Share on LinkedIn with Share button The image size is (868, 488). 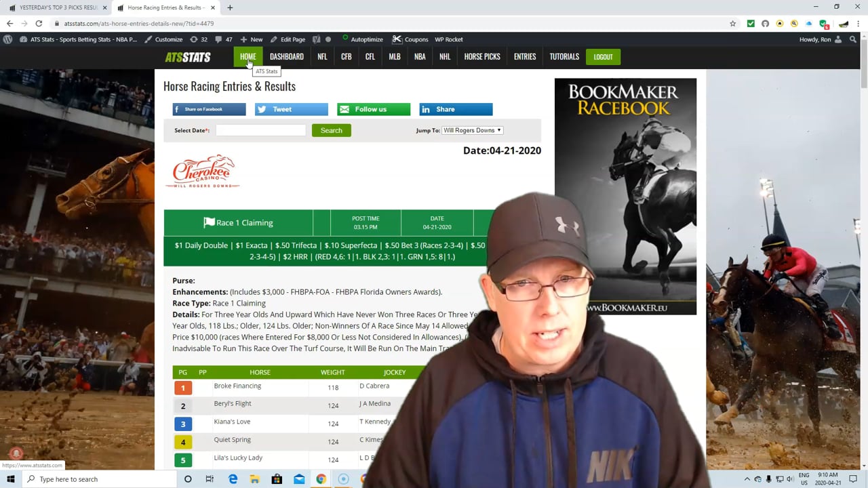(456, 109)
